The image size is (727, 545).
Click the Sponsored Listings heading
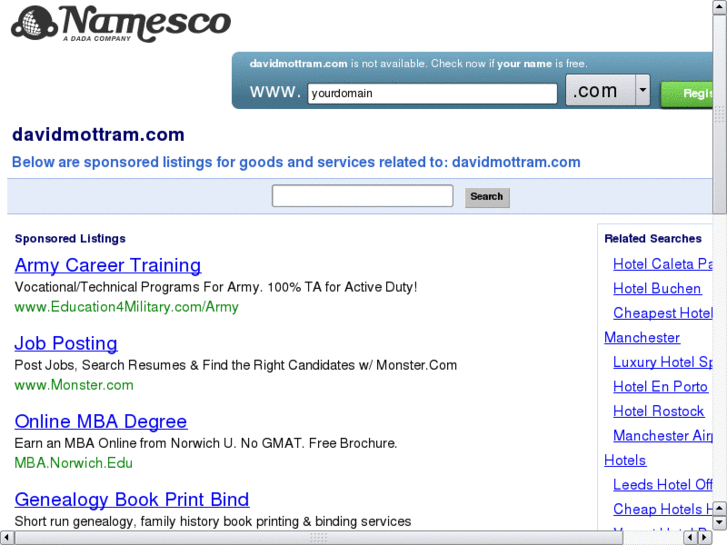point(70,238)
